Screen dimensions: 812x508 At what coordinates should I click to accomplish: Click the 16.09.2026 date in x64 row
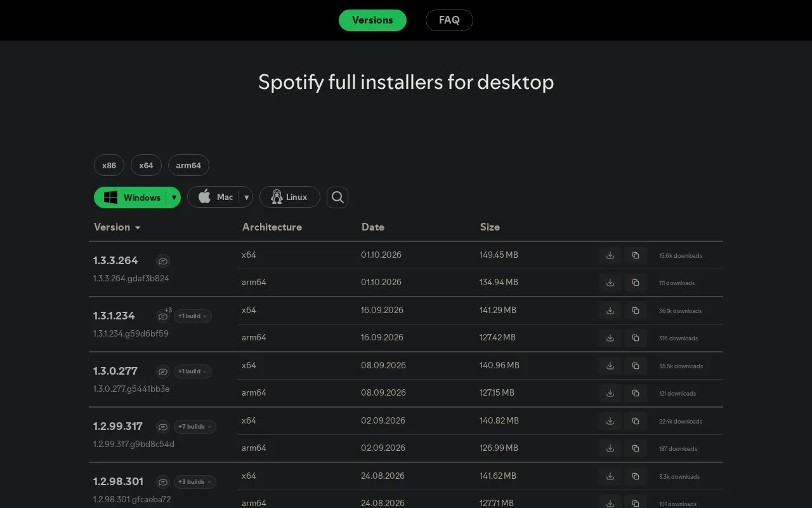point(382,310)
